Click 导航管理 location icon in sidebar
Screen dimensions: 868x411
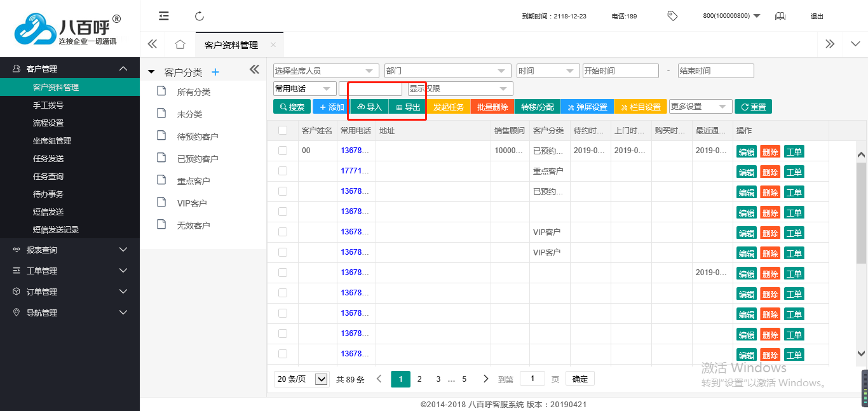[17, 313]
